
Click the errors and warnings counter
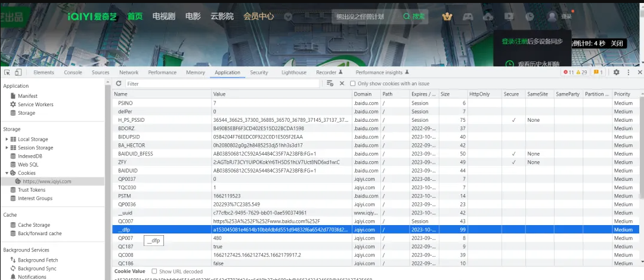[x=575, y=72]
